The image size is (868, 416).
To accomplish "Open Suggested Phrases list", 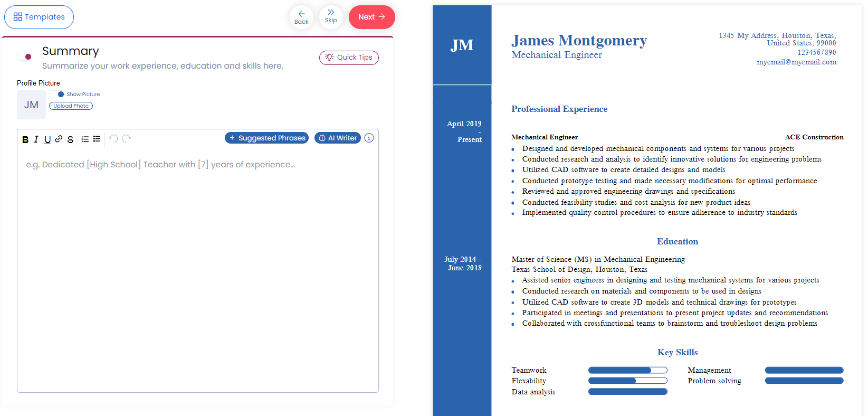I will pos(266,138).
